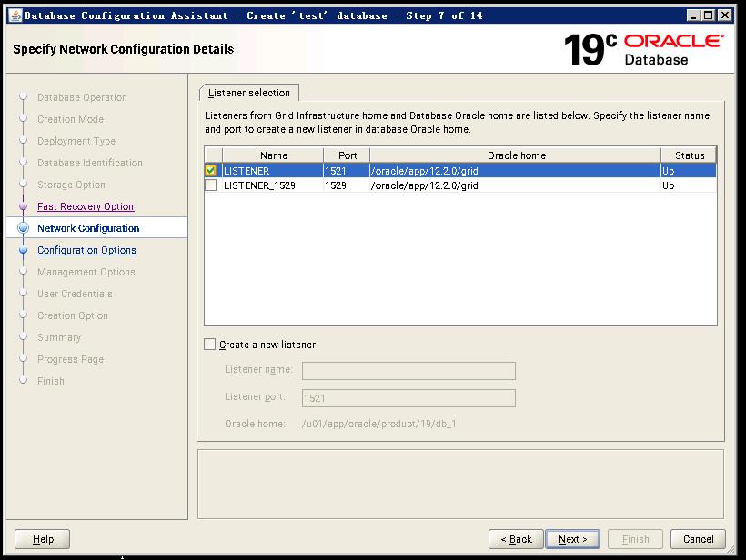Screen dimensions: 746x560
Task: Click the Next button
Action: point(572,539)
